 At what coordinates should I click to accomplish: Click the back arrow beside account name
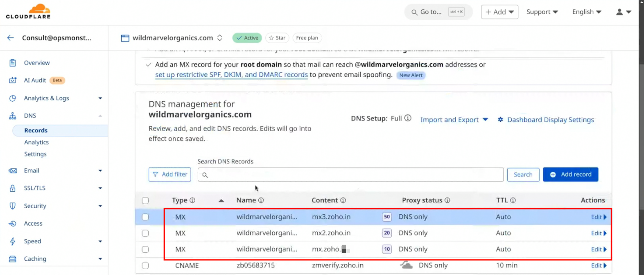click(x=10, y=38)
